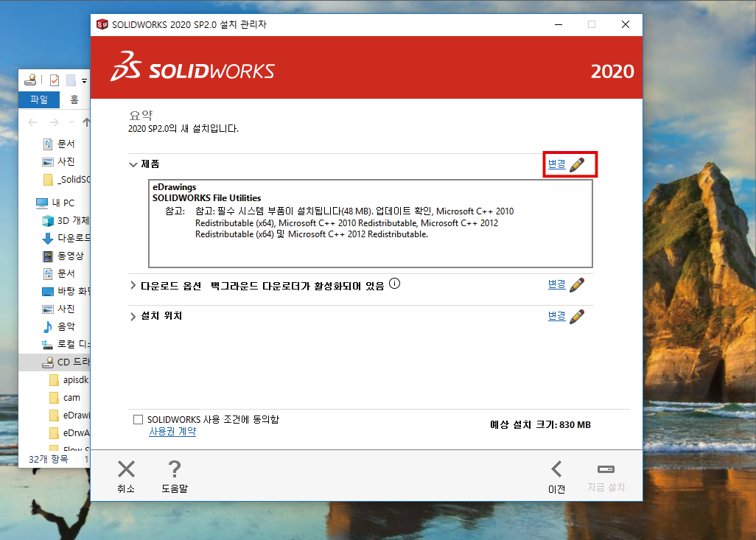Select eDrawings folder in Explorer tree
The width and height of the screenshot is (756, 540).
(x=69, y=415)
